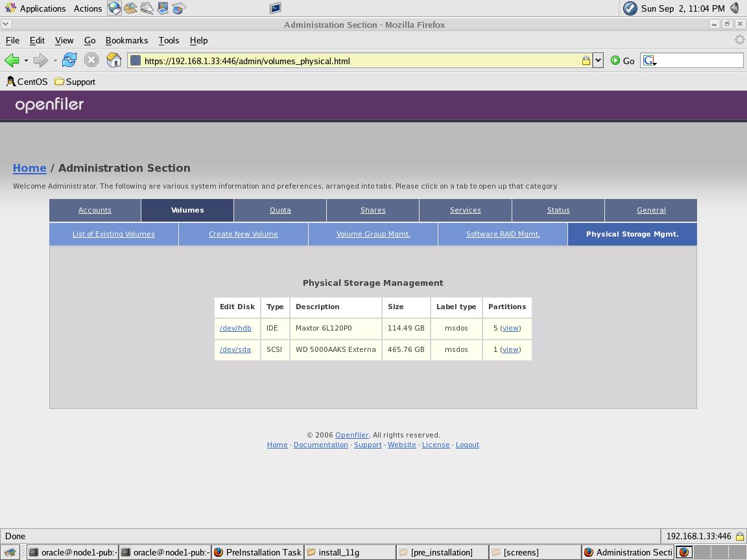Switch to the Status tab
This screenshot has height=560, width=747.
(558, 210)
